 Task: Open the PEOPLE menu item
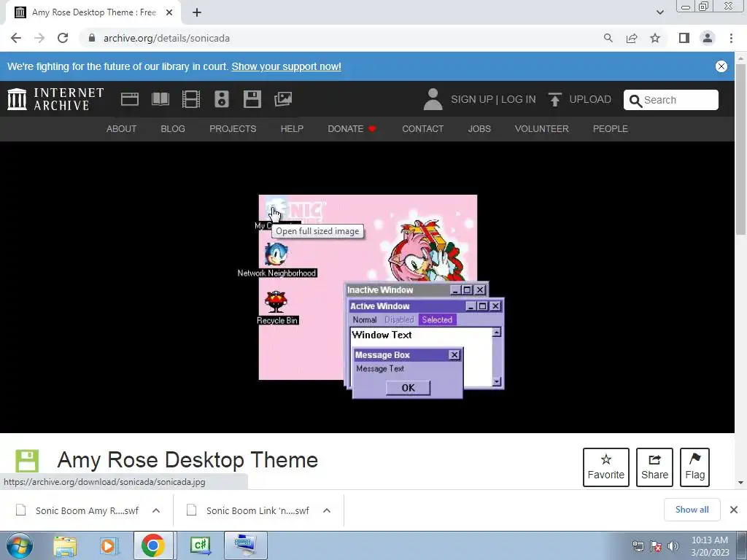pyautogui.click(x=611, y=128)
